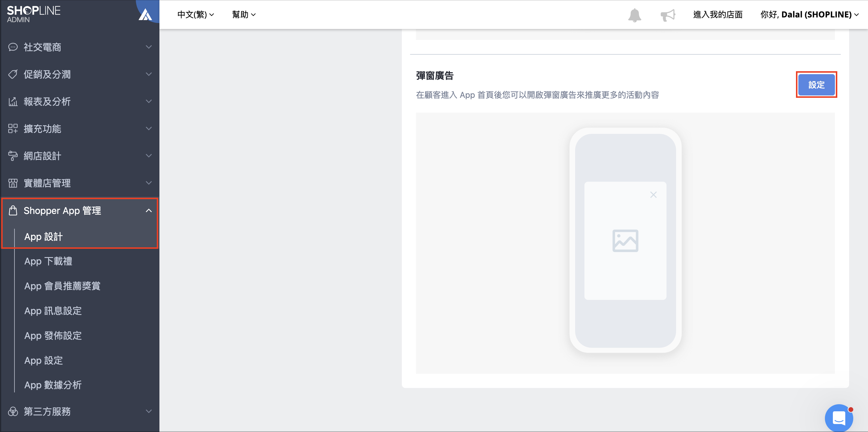This screenshot has width=868, height=432.
Task: Click the store design paint roller icon
Action: coord(13,155)
